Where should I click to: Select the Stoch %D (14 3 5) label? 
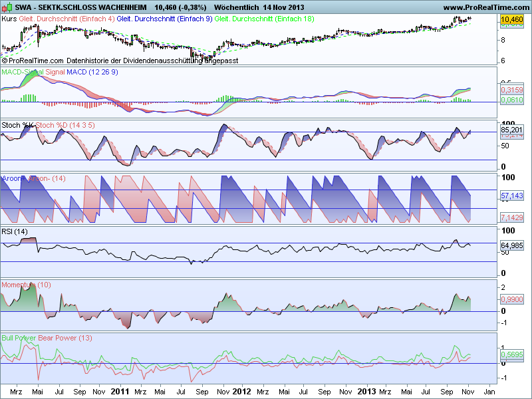pyautogui.click(x=65, y=125)
